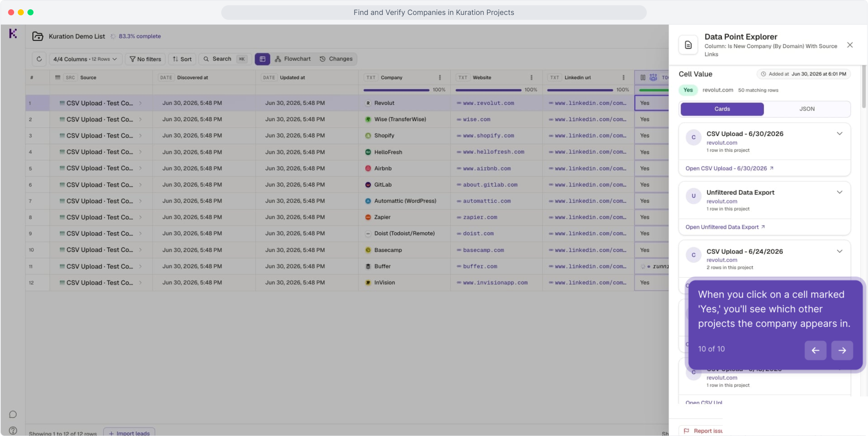Screen dimensions: 868x436
Task: Click the Search field in toolbar
Action: (225, 59)
